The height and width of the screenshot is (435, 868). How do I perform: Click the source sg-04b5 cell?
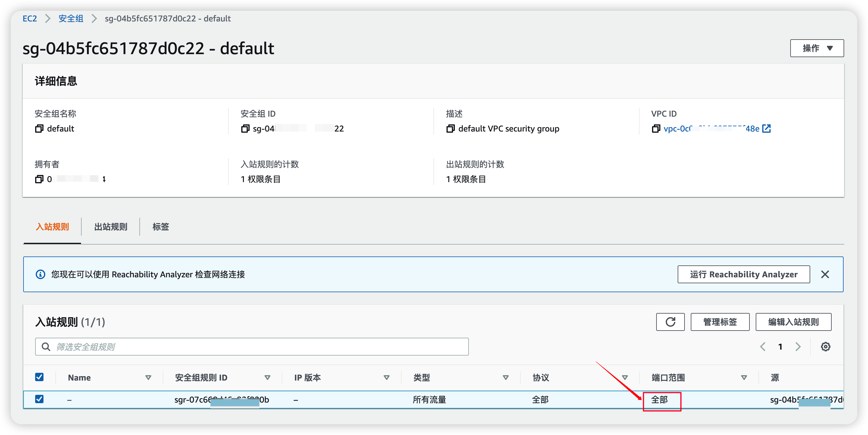(x=807, y=400)
